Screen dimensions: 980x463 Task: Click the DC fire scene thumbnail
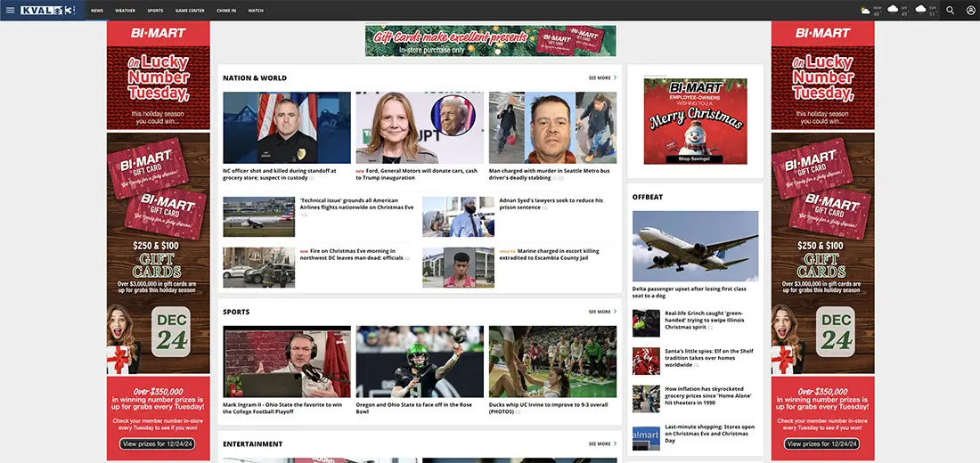258,267
